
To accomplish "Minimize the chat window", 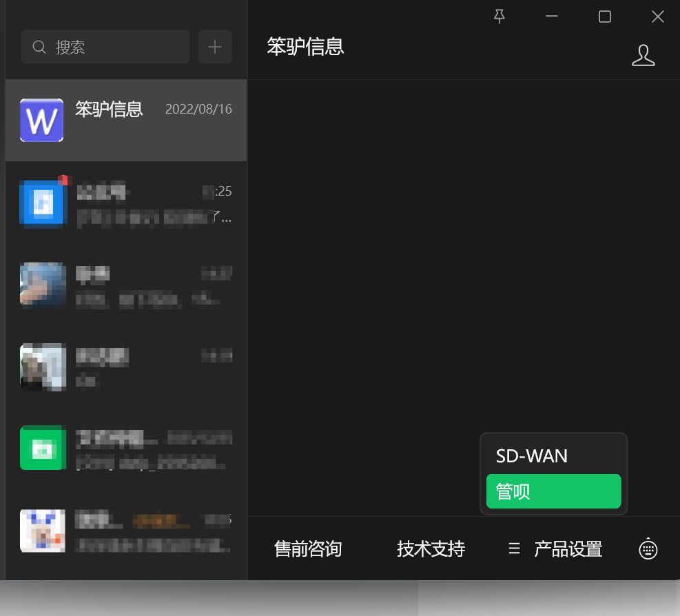I will coord(552,17).
